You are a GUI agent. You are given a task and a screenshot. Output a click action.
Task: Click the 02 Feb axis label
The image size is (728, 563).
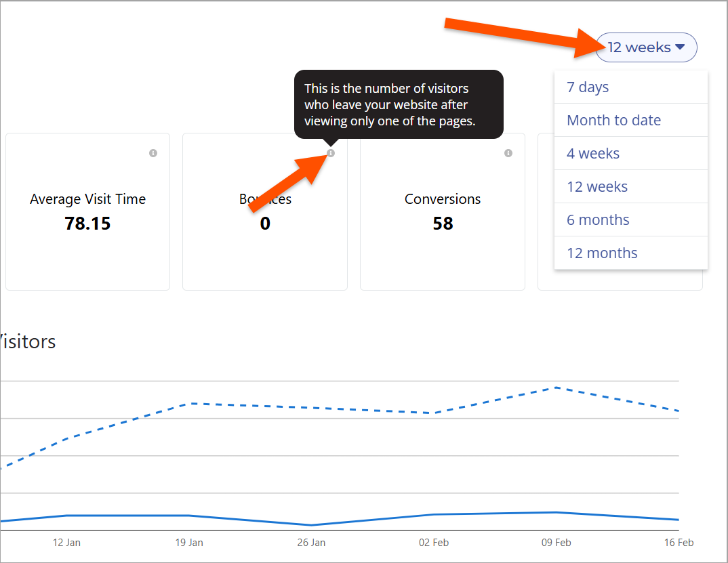[434, 543]
